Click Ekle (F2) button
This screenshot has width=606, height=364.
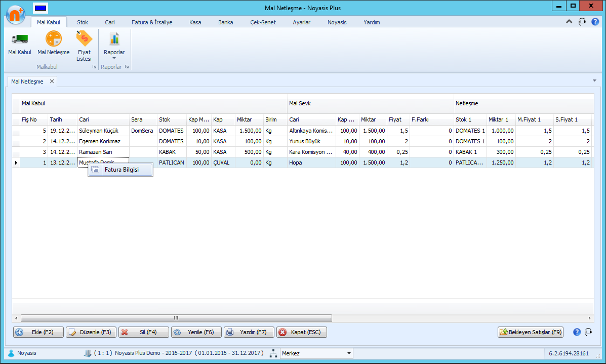coord(38,332)
